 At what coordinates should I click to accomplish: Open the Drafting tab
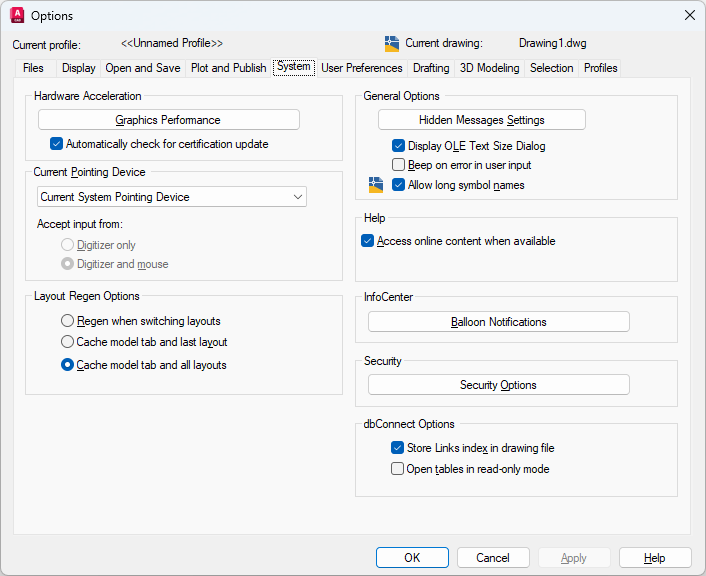click(x=431, y=68)
